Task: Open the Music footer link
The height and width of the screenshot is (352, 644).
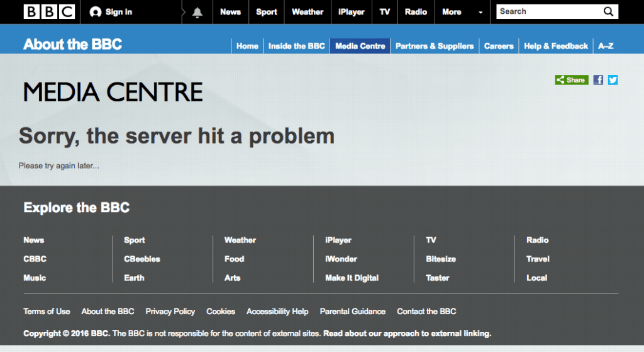Action: coord(35,278)
